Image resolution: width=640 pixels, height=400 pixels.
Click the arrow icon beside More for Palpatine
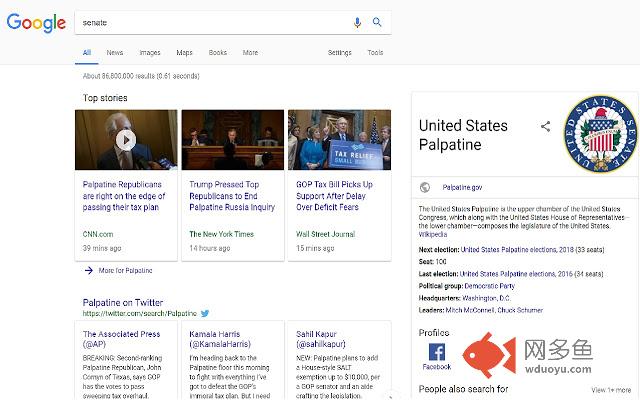pos(89,270)
